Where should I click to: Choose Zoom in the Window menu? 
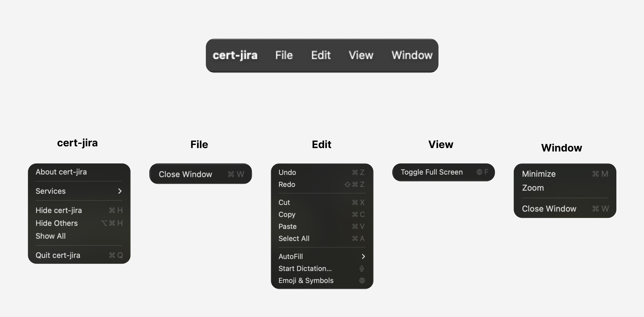(x=533, y=188)
